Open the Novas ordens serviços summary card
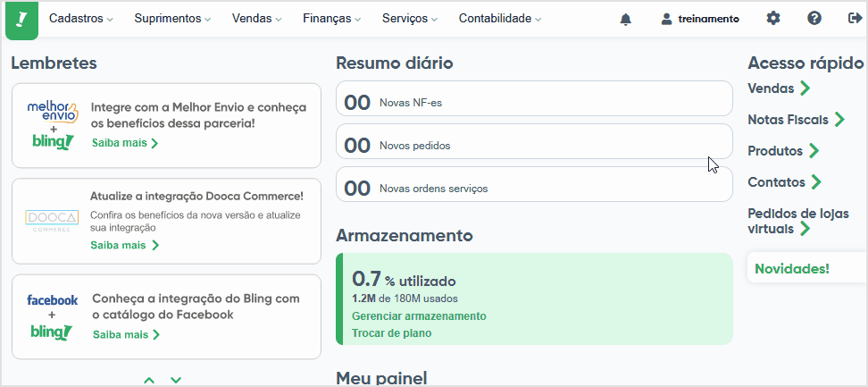Image resolution: width=868 pixels, height=387 pixels. [534, 184]
